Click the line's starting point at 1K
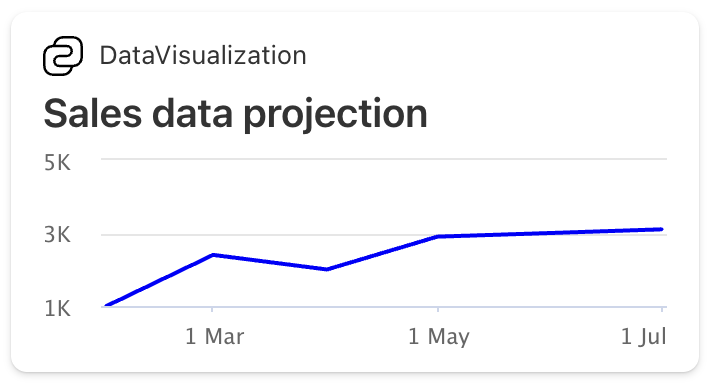The height and width of the screenshot is (392, 716). (107, 305)
